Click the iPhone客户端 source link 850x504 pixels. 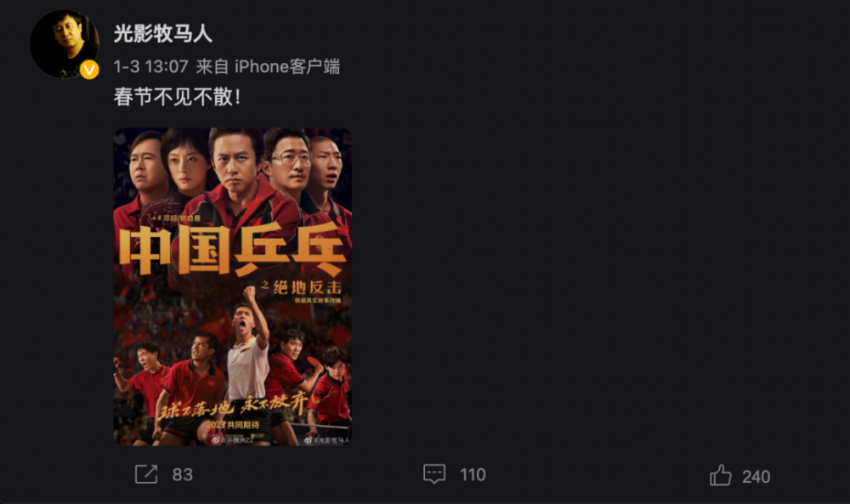[x=287, y=66]
